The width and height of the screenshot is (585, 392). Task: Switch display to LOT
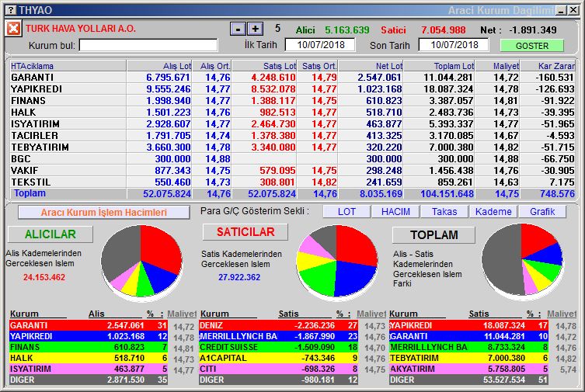(x=346, y=212)
